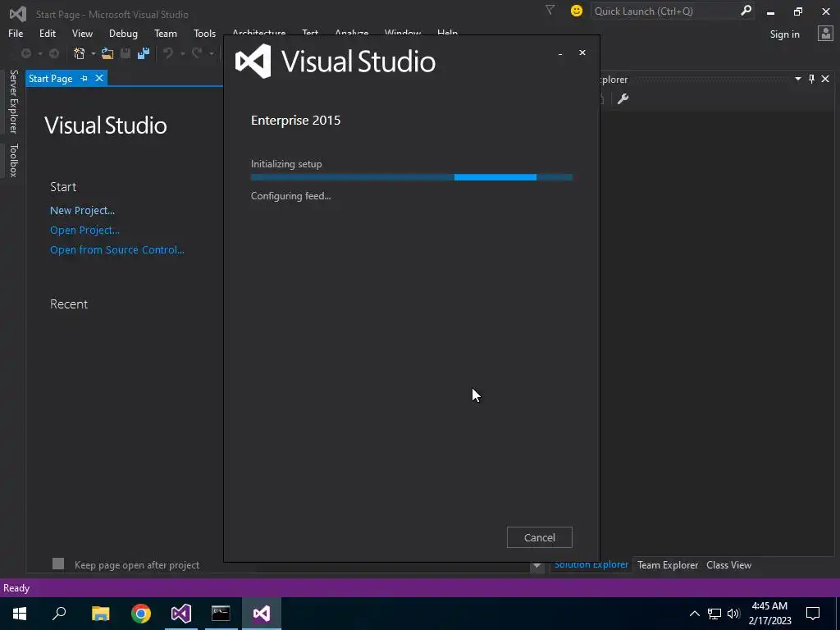This screenshot has width=840, height=630.
Task: Click the New Project... link
Action: (83, 211)
